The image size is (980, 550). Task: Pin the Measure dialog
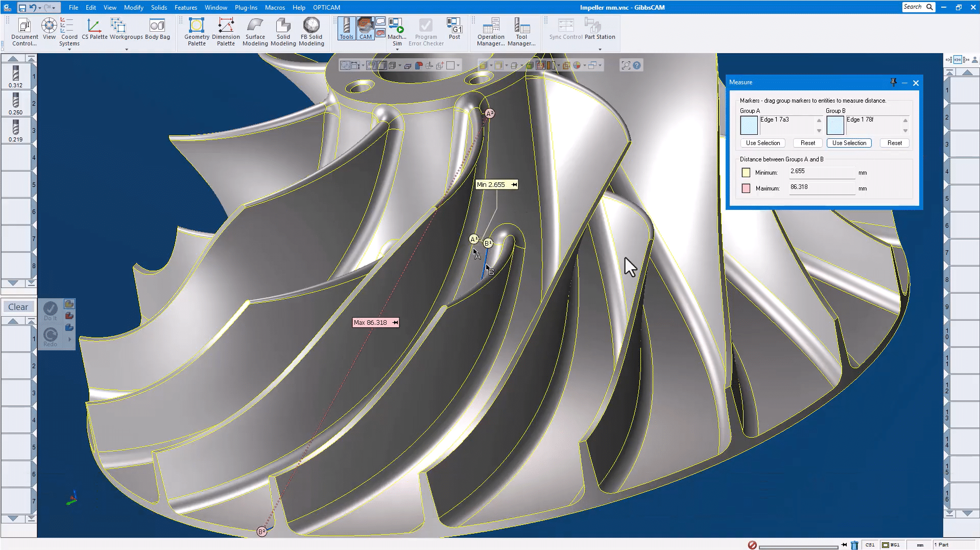893,82
